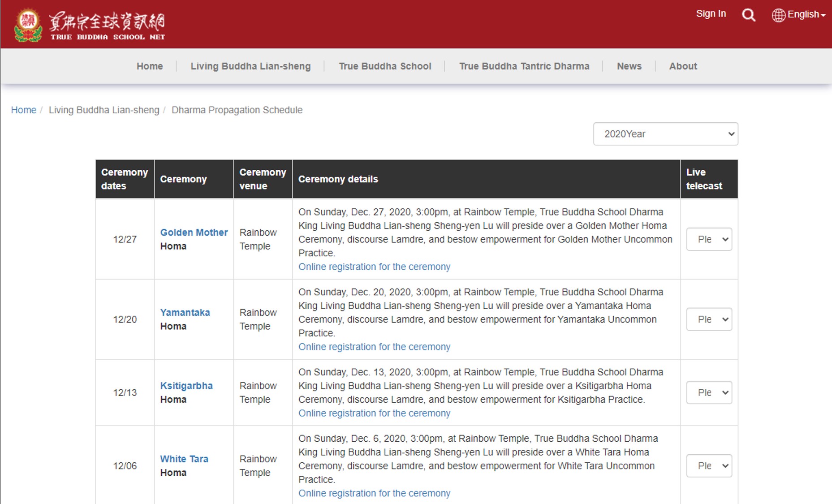The height and width of the screenshot is (504, 832).
Task: Go to True Buddha School menu
Action: (x=385, y=66)
